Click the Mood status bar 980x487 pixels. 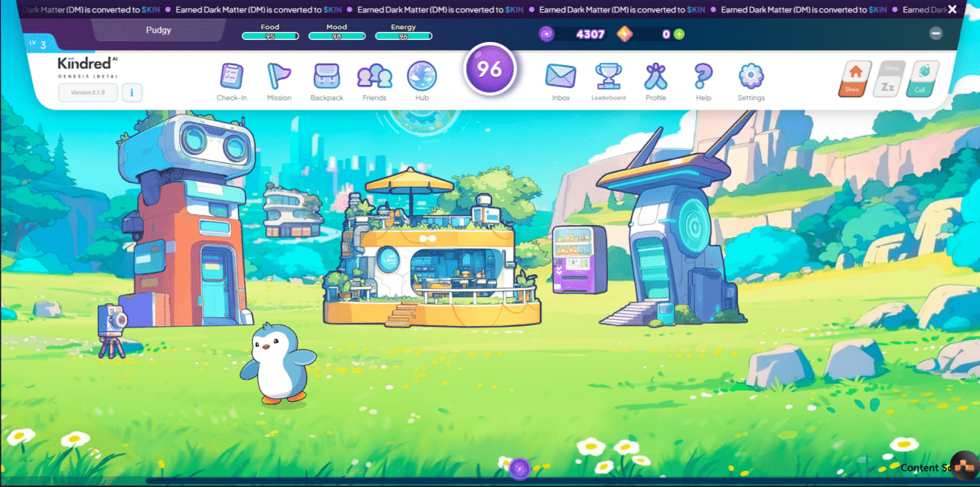point(337,36)
